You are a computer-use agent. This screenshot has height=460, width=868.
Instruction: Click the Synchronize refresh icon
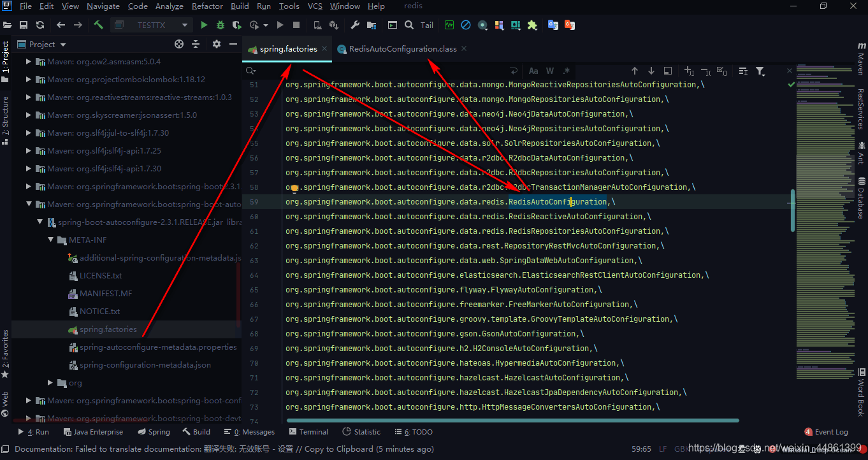[x=40, y=25]
